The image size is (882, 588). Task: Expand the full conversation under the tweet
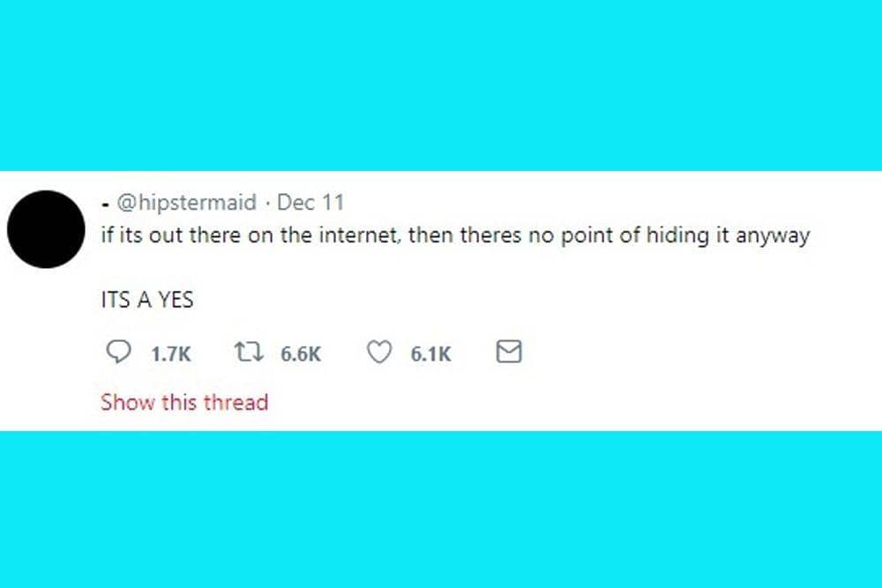(x=184, y=402)
